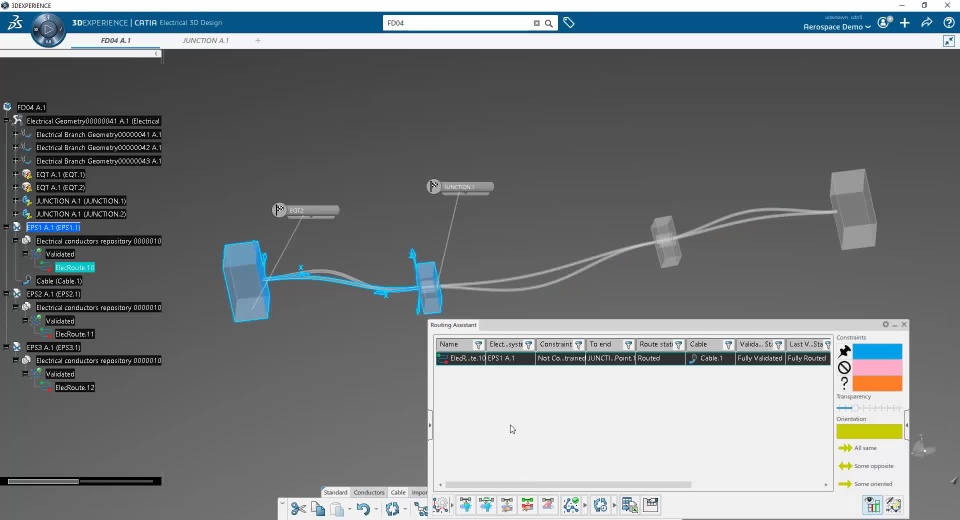Viewport: 960px width, 520px height.
Task: Open the Route status column filter
Action: [678, 345]
